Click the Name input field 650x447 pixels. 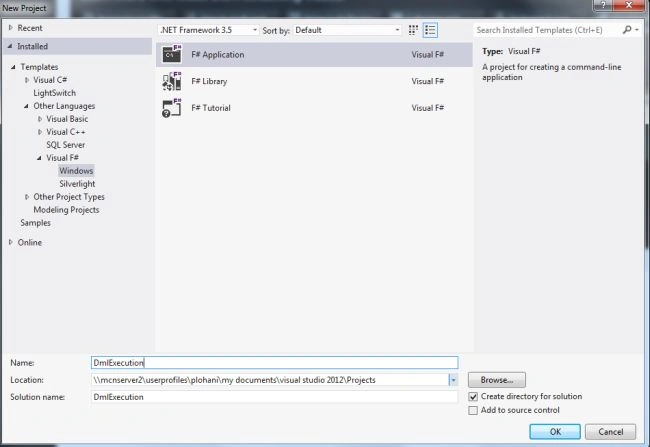[x=274, y=362]
